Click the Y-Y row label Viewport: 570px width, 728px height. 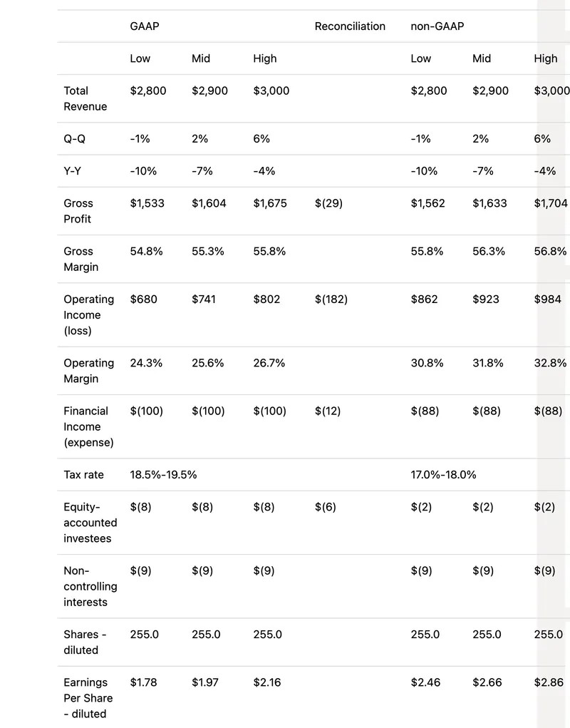click(72, 171)
